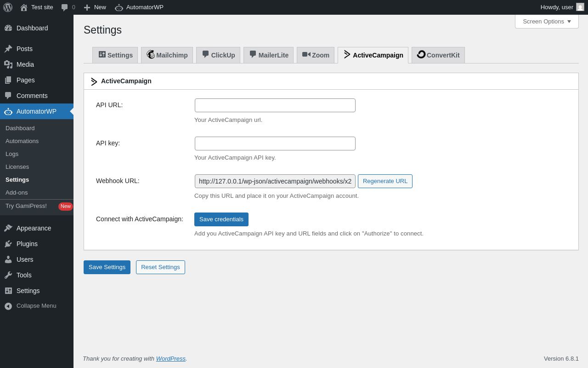
Task: Click the Pages icon in sidebar
Action: (8, 80)
